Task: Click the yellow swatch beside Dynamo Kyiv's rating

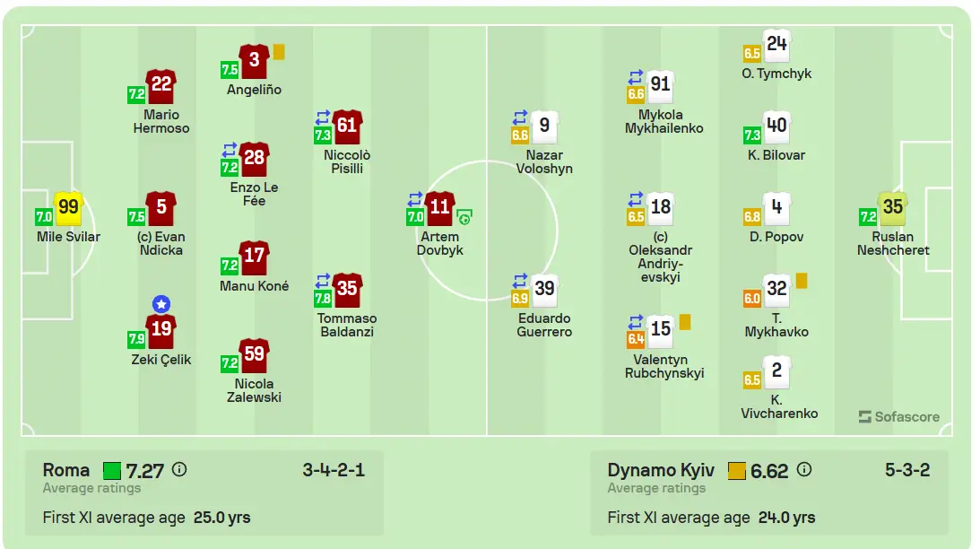Action: [737, 470]
